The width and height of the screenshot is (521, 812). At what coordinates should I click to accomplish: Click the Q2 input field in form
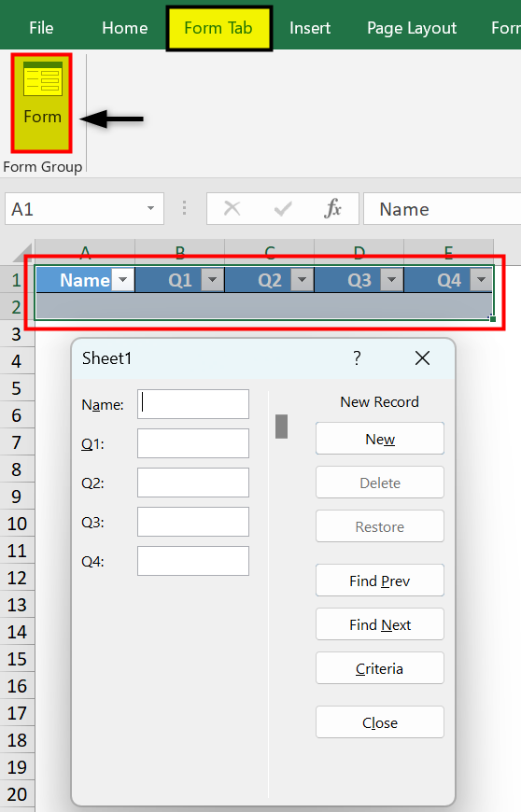(193, 483)
